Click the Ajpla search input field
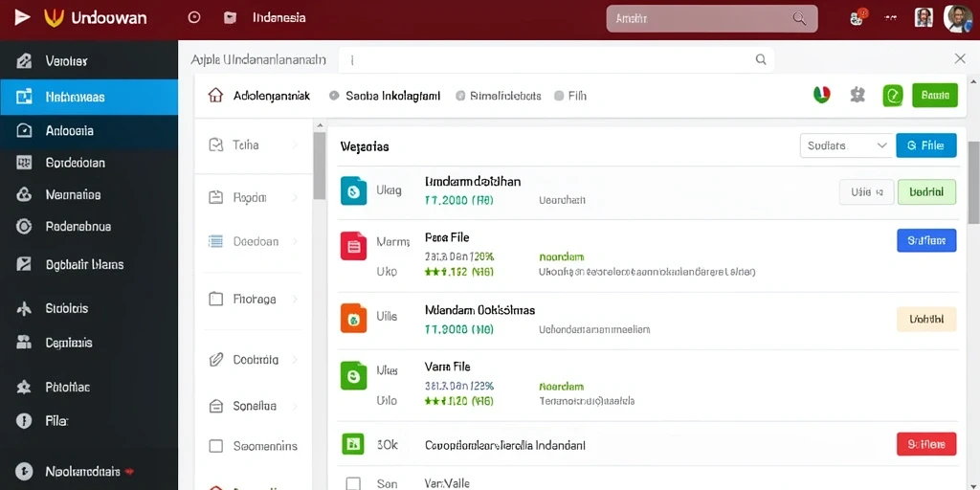The width and height of the screenshot is (980, 490). pos(556,60)
